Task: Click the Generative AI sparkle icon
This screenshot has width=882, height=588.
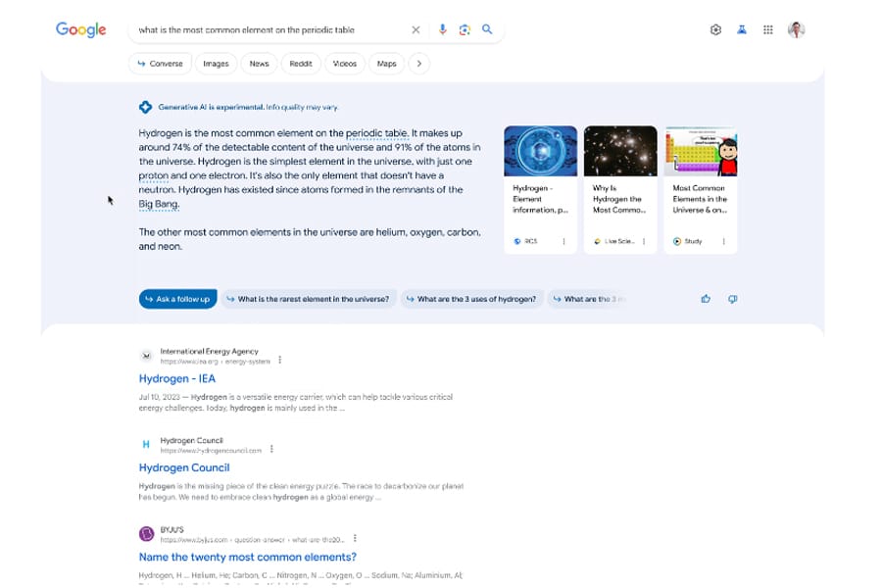Action: click(146, 107)
